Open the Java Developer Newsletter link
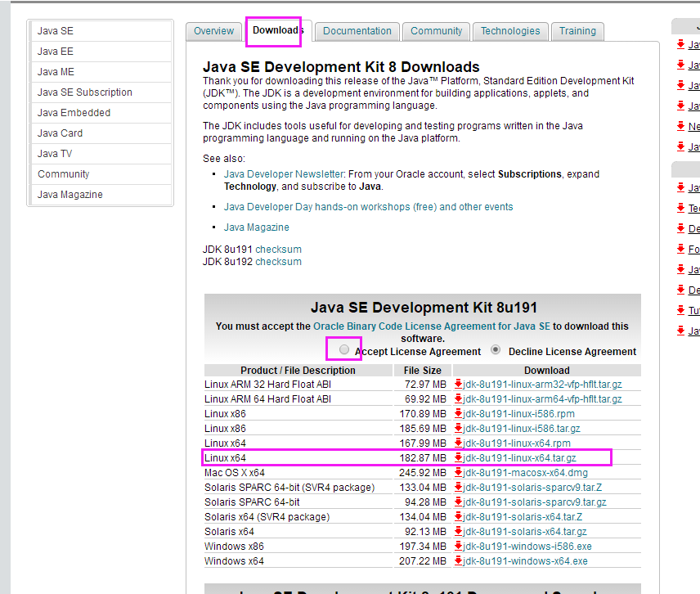The width and height of the screenshot is (700, 594). (x=284, y=174)
